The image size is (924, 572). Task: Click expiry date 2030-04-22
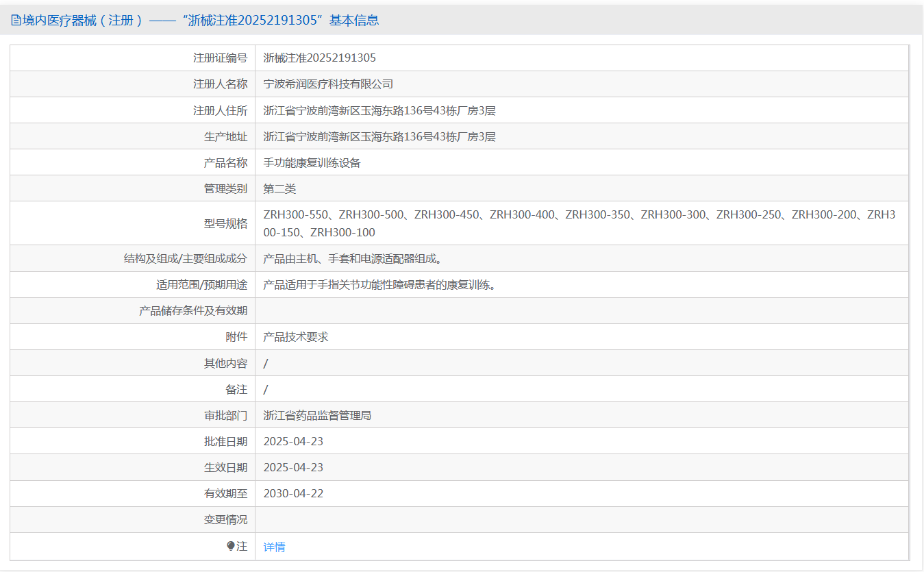[293, 493]
